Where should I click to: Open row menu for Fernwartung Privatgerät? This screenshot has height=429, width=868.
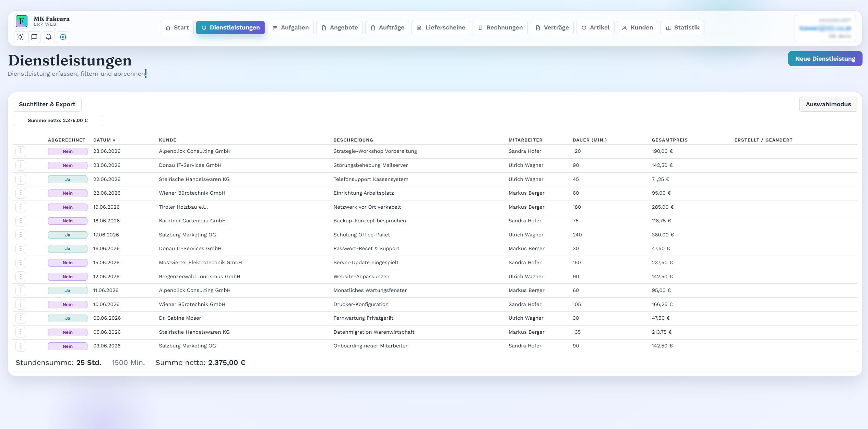21,318
